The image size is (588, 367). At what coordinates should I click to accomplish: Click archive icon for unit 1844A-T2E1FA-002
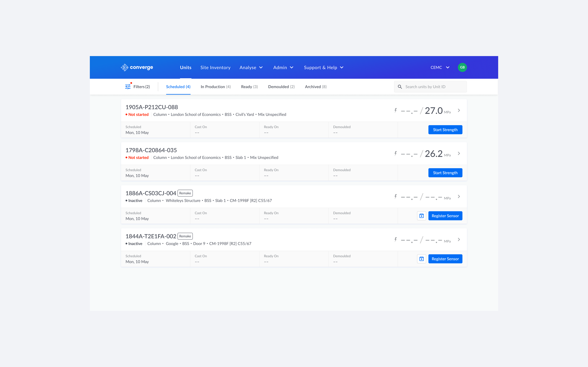click(421, 259)
